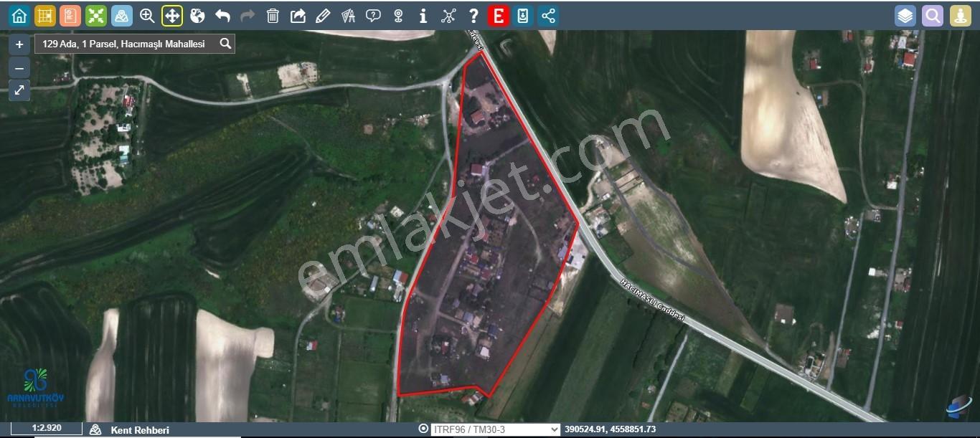Viewport: 980px width, 438px height.
Task: Open help with the question mark
Action: coord(473,16)
